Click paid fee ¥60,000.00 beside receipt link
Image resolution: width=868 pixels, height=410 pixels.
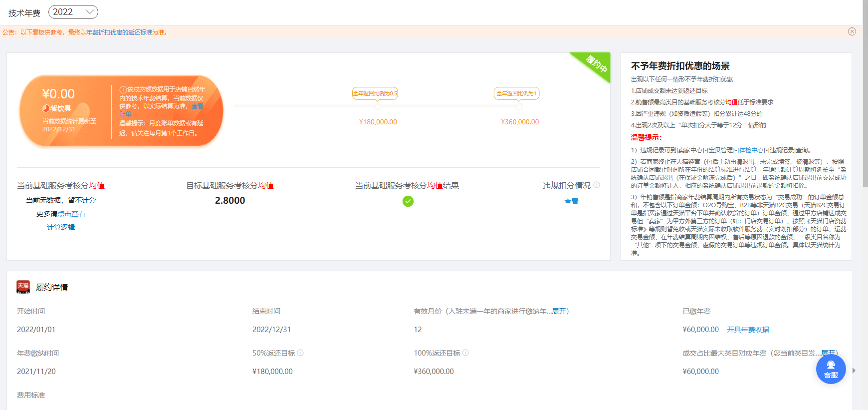pyautogui.click(x=700, y=330)
